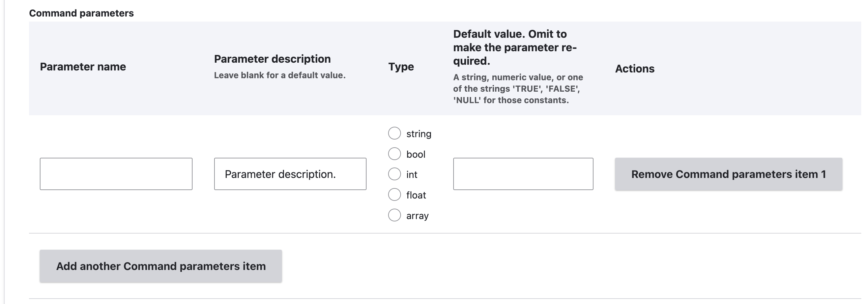Pick the int type radio button
The image size is (868, 304).
394,174
